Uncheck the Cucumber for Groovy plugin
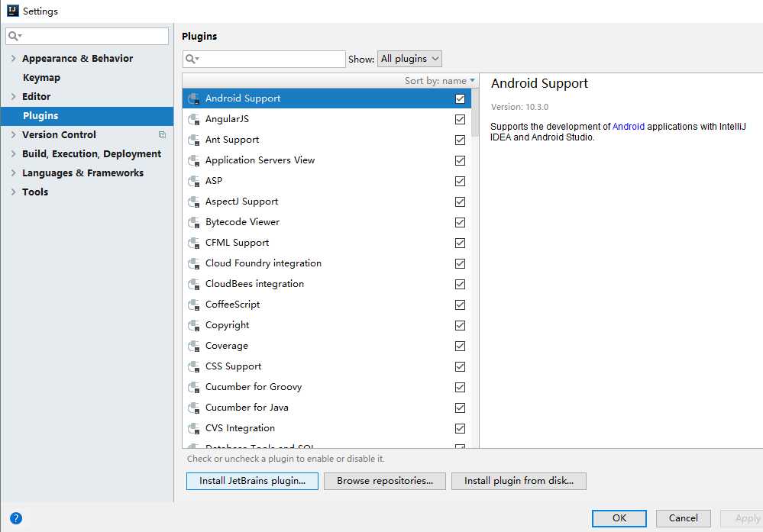This screenshot has height=532, width=763. click(x=460, y=387)
